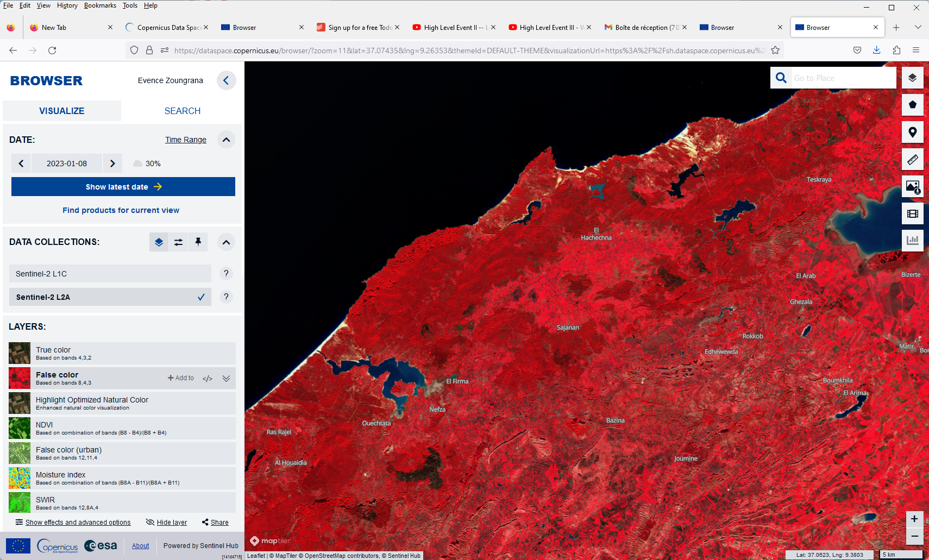Go to previous date arrow
The image size is (929, 560).
coord(21,163)
